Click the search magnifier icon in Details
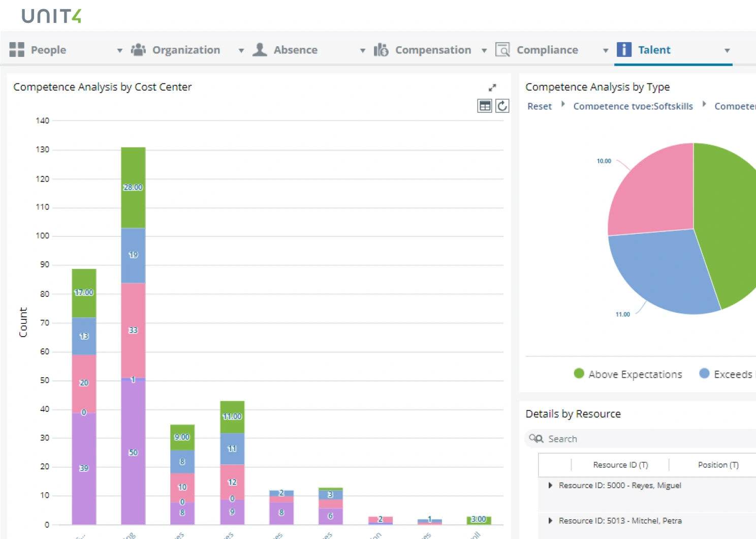756x539 pixels. [536, 438]
